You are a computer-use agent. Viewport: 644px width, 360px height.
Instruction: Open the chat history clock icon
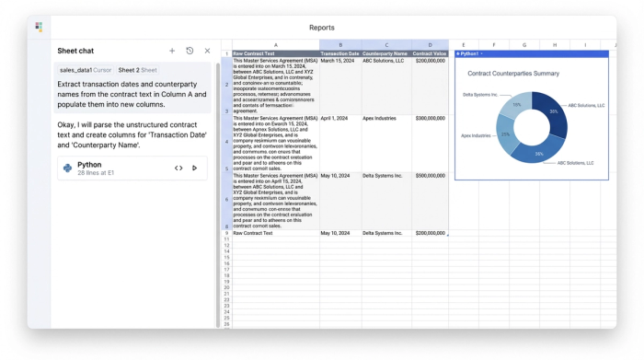190,51
